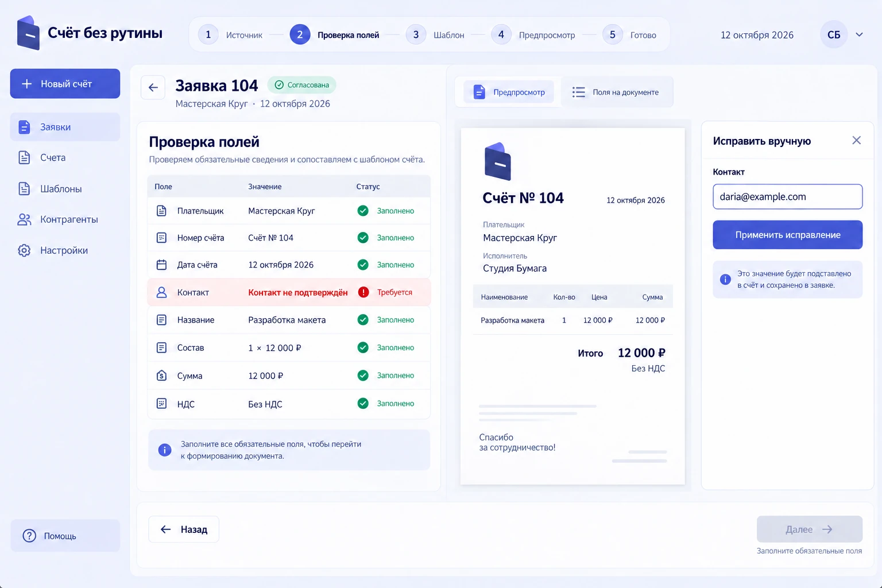882x588 pixels.
Task: Click the Контакт не подтверждён value
Action: click(x=298, y=292)
